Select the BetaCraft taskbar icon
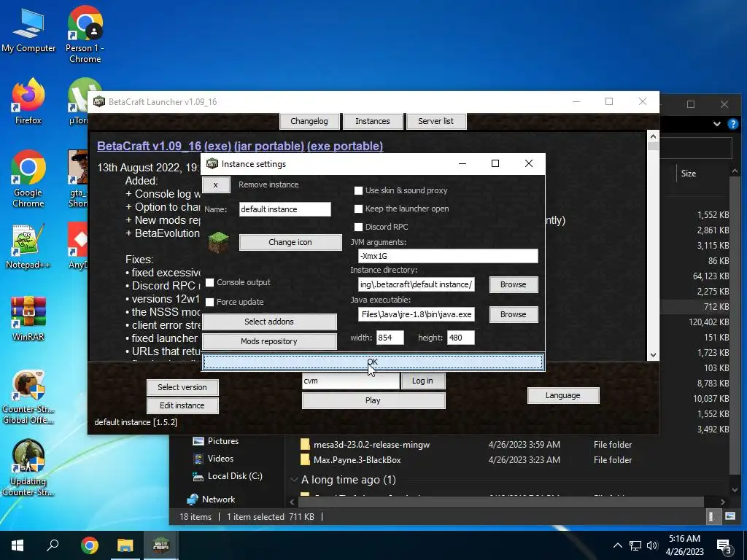747x560 pixels. [161, 545]
